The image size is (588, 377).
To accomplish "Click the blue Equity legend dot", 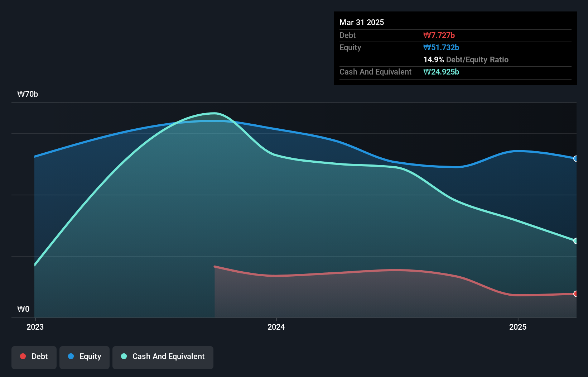I will [x=71, y=356].
